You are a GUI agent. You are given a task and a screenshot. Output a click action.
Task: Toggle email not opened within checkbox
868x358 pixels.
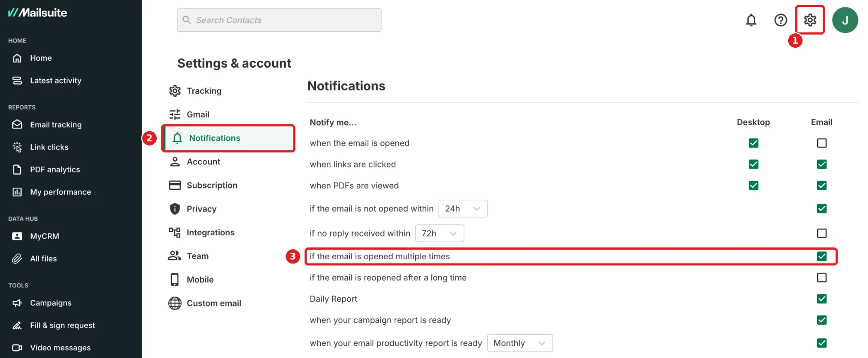(822, 208)
